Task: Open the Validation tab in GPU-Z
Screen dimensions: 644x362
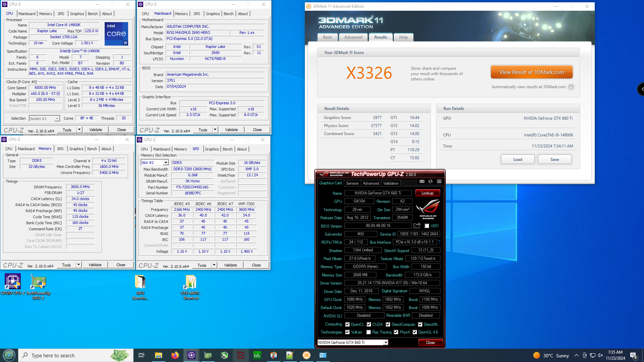Action: point(391,183)
